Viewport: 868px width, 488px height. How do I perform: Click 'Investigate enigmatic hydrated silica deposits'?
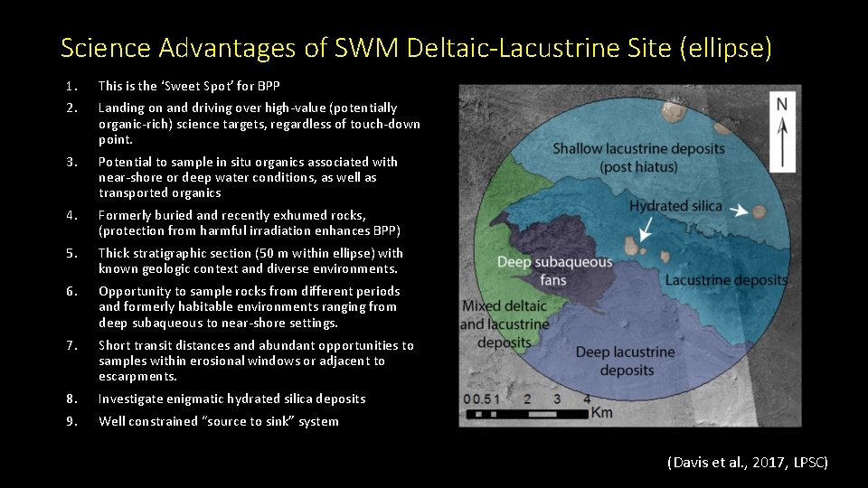[232, 399]
